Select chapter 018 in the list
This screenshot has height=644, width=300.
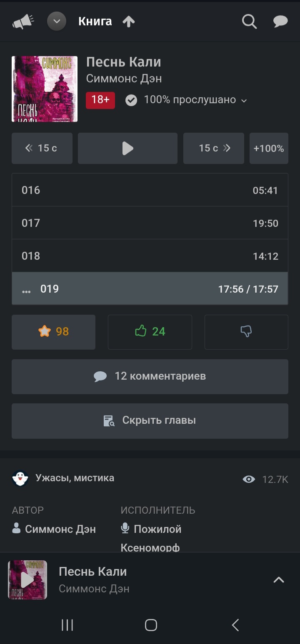click(x=150, y=256)
